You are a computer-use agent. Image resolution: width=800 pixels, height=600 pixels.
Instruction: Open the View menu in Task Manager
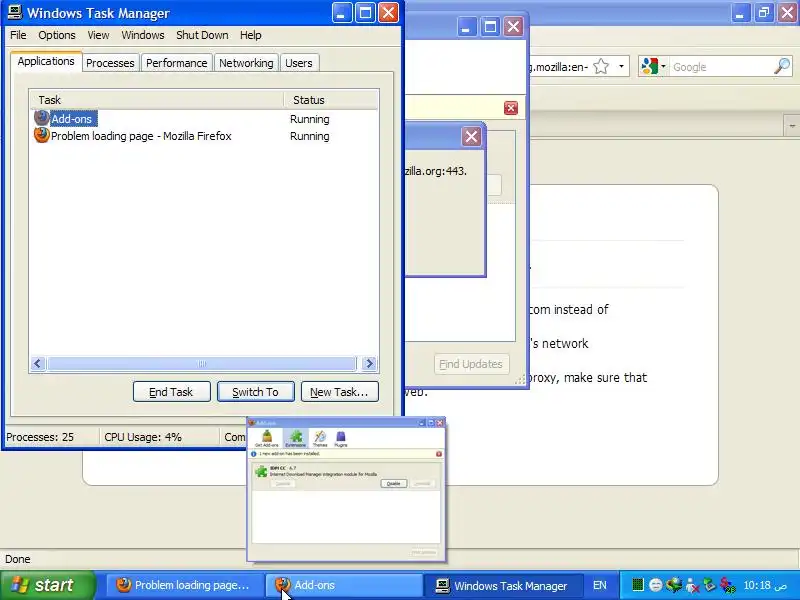(98, 35)
